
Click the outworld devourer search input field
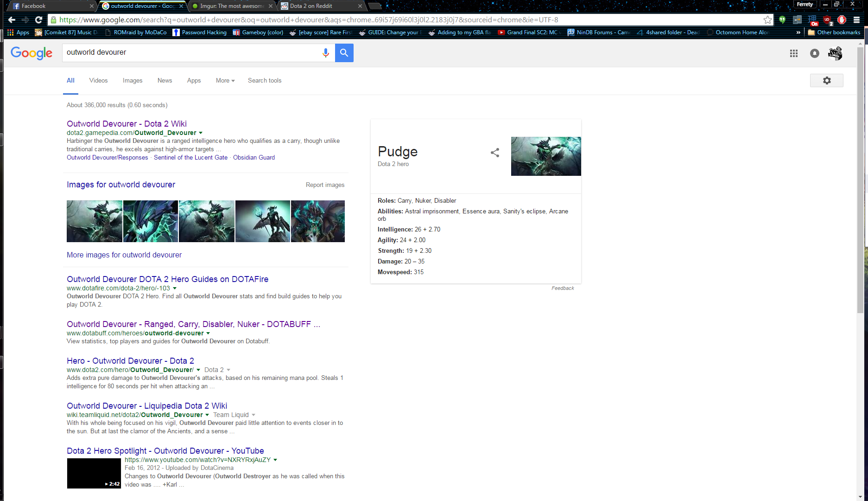click(x=190, y=53)
